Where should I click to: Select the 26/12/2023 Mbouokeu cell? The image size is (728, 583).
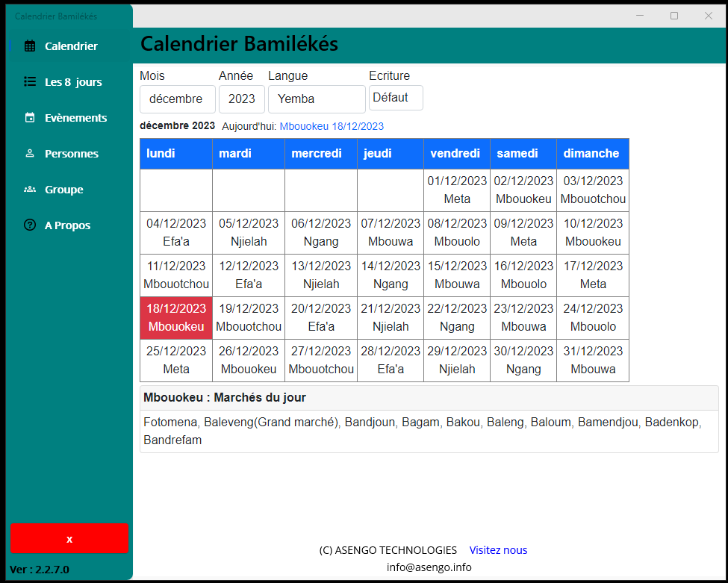click(x=249, y=361)
